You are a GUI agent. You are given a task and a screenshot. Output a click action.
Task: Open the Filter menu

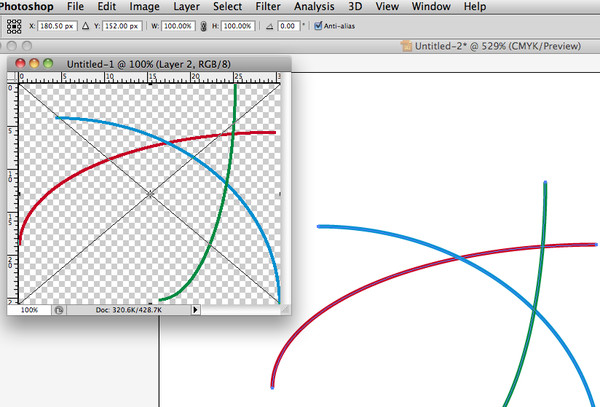pyautogui.click(x=268, y=7)
